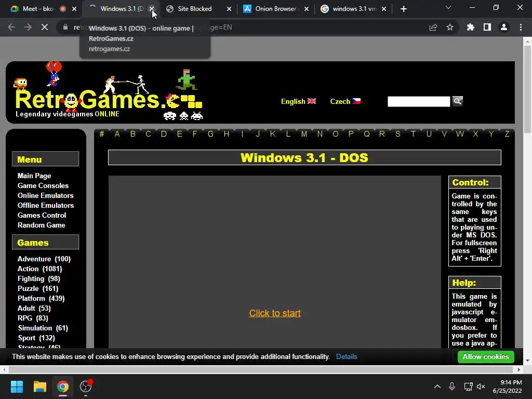Open Platform (439) games category

(x=41, y=298)
